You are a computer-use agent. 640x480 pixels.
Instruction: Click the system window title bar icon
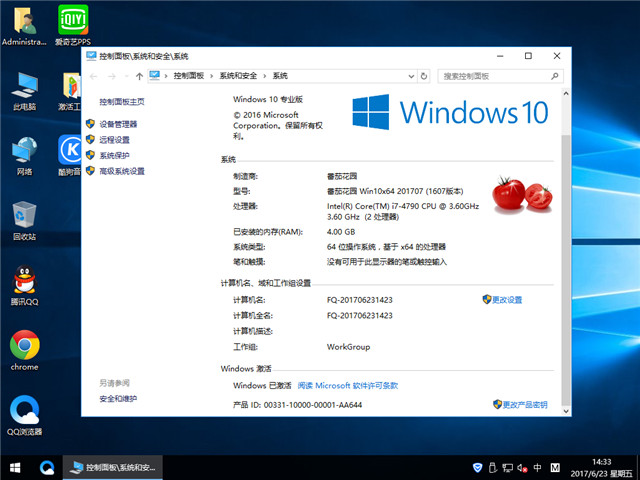coord(91,56)
